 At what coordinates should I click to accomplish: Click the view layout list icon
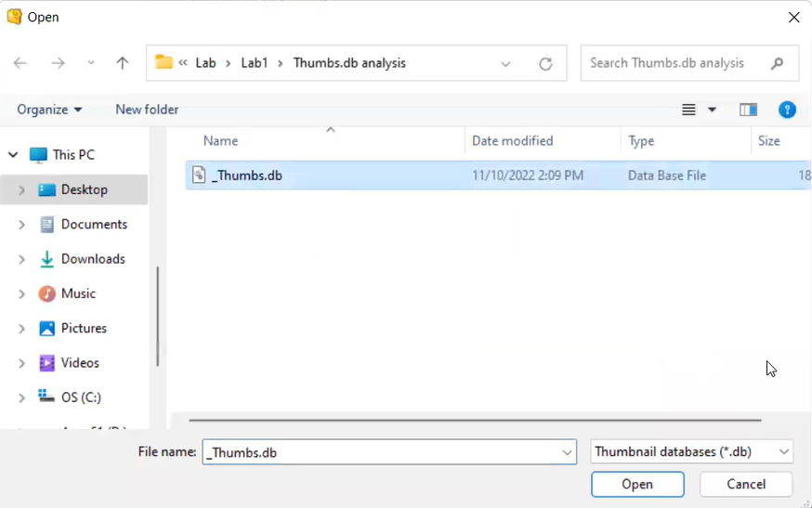pos(689,110)
